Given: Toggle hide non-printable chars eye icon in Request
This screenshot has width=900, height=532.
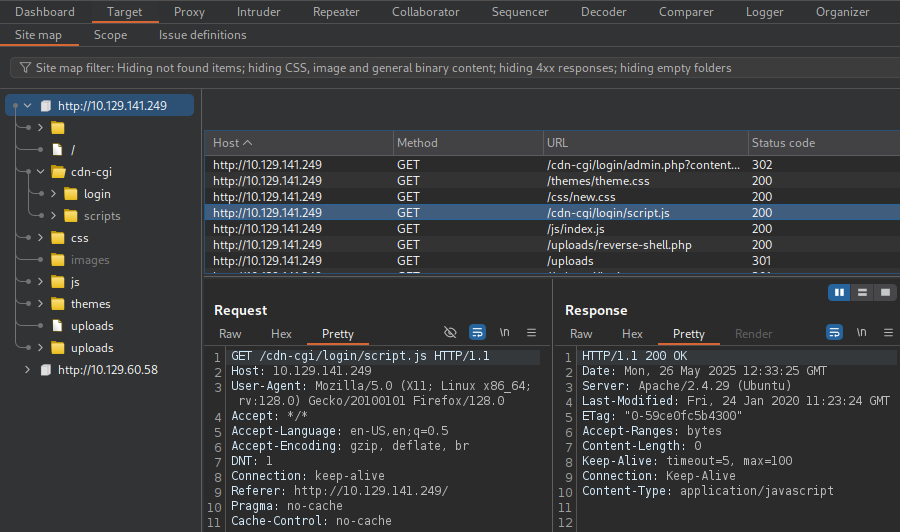Looking at the screenshot, I should tap(450, 332).
